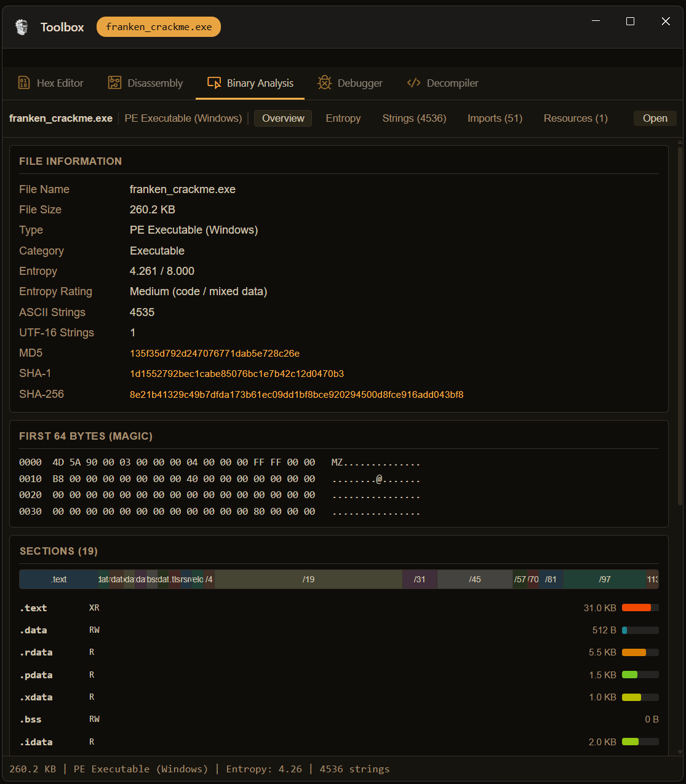Click the .data size bar (512 B)
Image resolution: width=686 pixels, height=784 pixels.
(640, 630)
